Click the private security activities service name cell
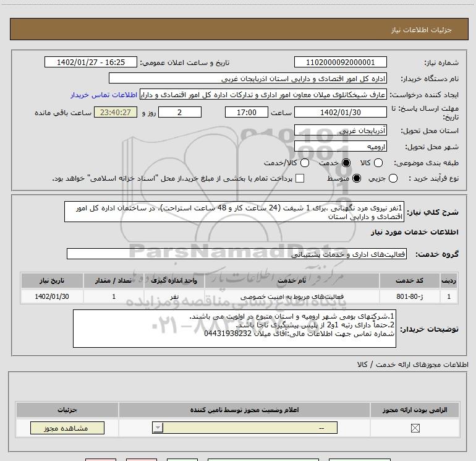This screenshot has width=476, height=461. [x=292, y=296]
